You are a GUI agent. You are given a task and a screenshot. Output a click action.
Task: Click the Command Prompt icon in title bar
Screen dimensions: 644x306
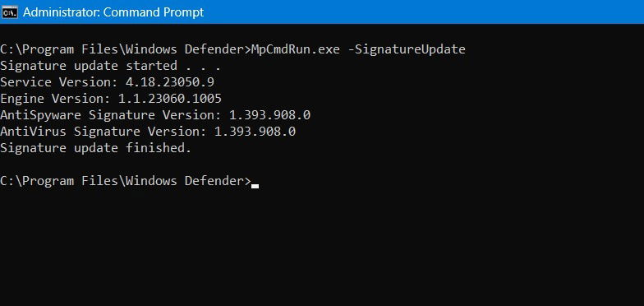(x=10, y=12)
